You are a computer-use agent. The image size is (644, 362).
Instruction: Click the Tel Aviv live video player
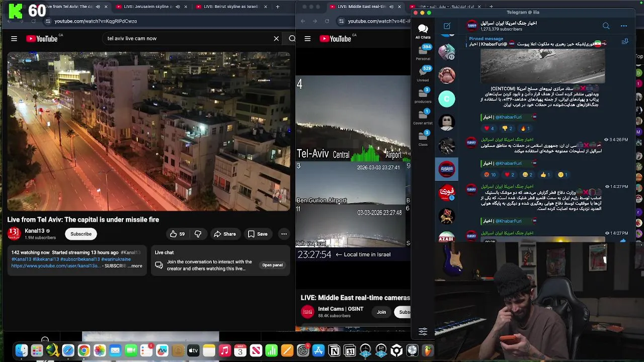click(149, 132)
